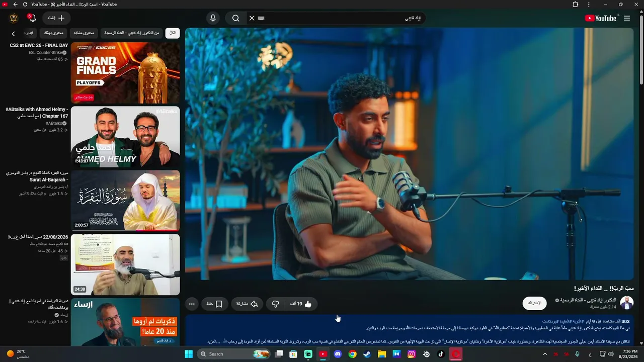Open the Ahmed Helmy ABtalks video thumbnail
This screenshot has width=644, height=362.
125,136
